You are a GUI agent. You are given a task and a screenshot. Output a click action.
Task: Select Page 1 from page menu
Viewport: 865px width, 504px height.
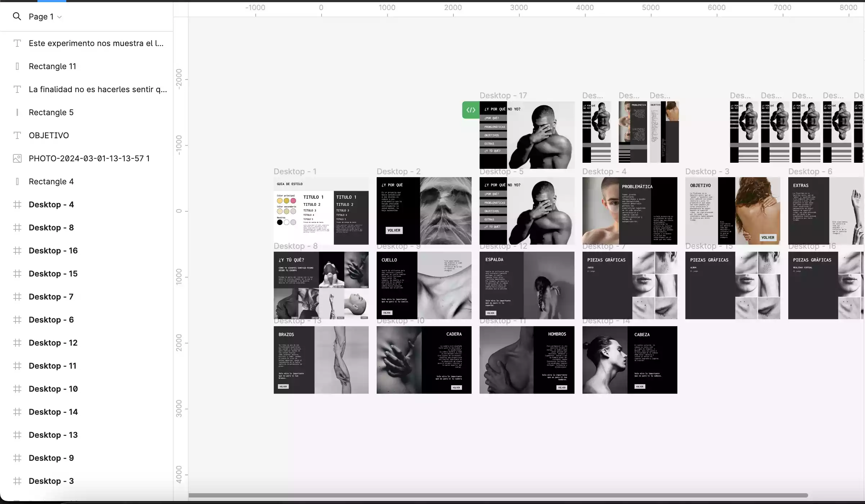[x=45, y=16]
